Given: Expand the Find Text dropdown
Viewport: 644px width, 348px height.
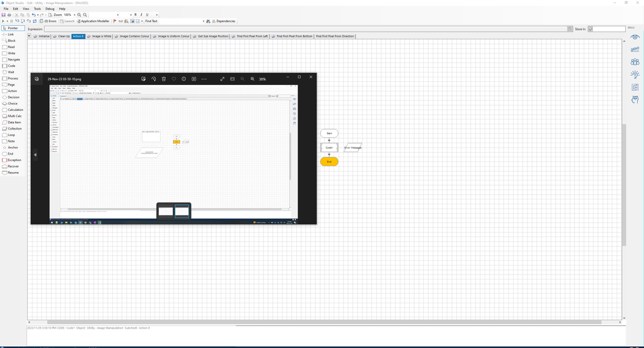Looking at the screenshot, I should [203, 21].
